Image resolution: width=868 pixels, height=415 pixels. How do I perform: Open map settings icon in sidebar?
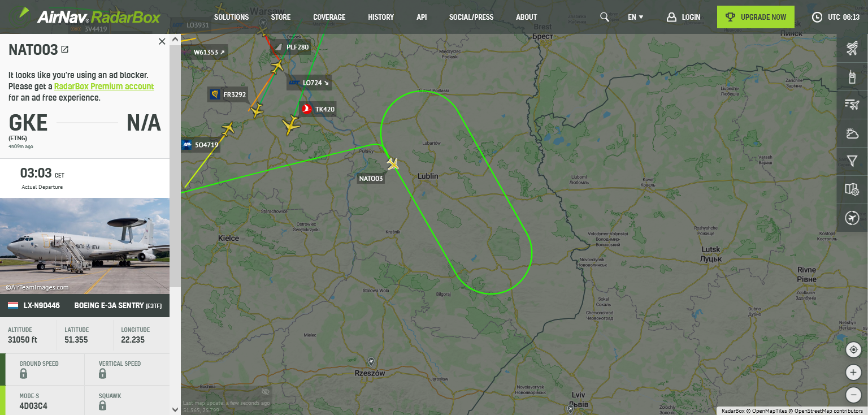tap(852, 189)
